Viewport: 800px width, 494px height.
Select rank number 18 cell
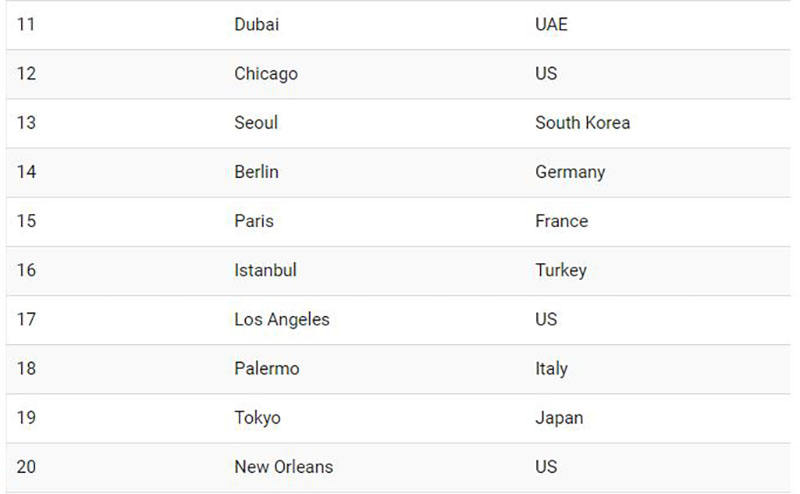(x=26, y=368)
